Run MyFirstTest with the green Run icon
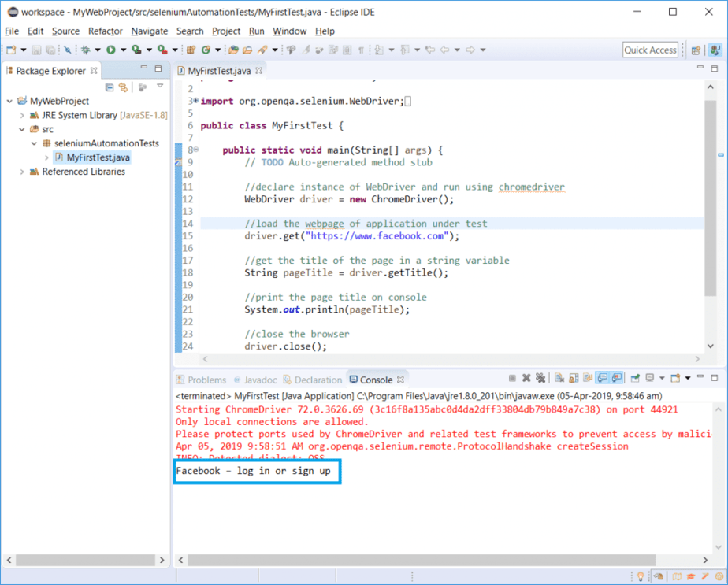The image size is (728, 585). pyautogui.click(x=110, y=49)
